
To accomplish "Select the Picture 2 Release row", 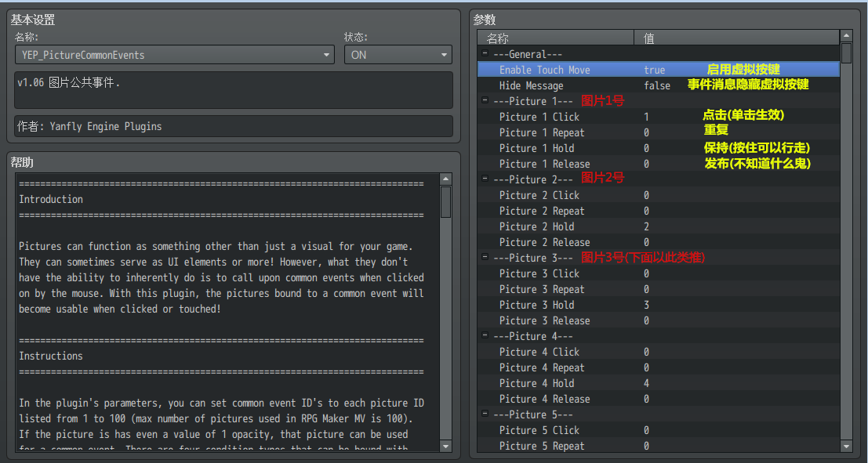I will [x=659, y=242].
